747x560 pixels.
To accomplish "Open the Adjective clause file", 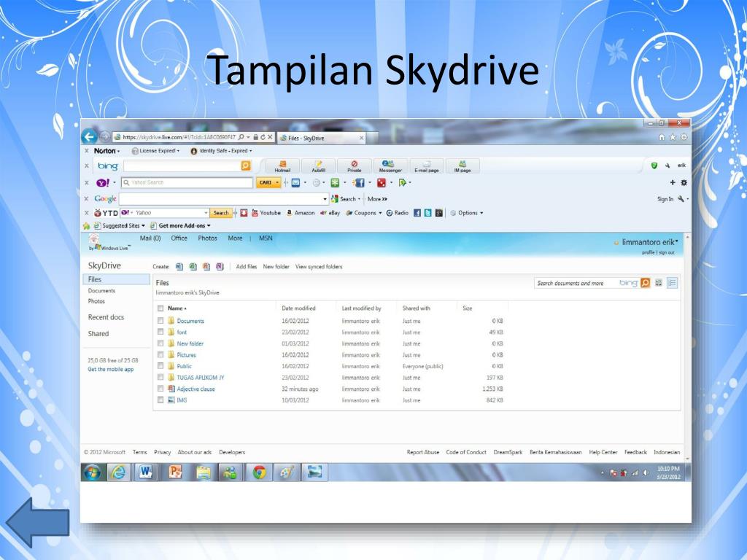I will pos(196,389).
